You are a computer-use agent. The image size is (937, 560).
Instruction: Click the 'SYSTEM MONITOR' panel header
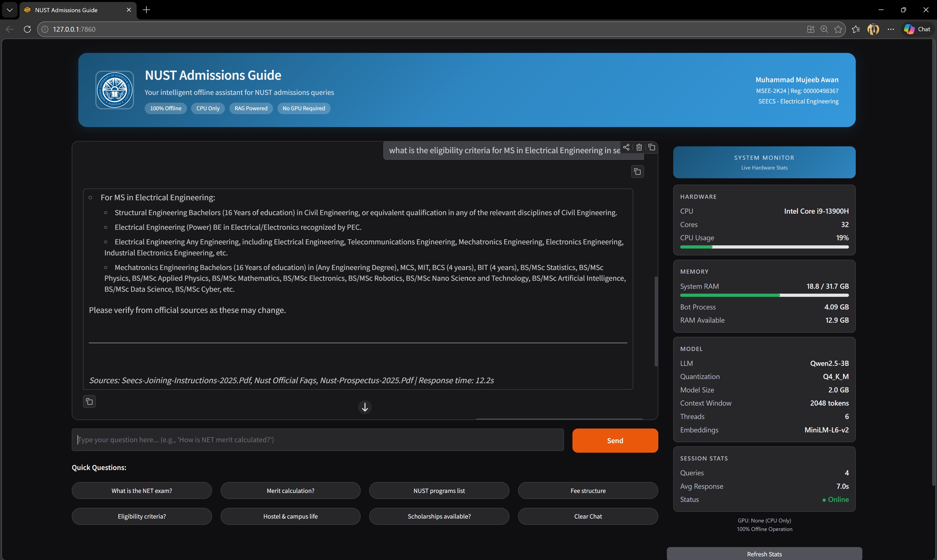(x=764, y=162)
